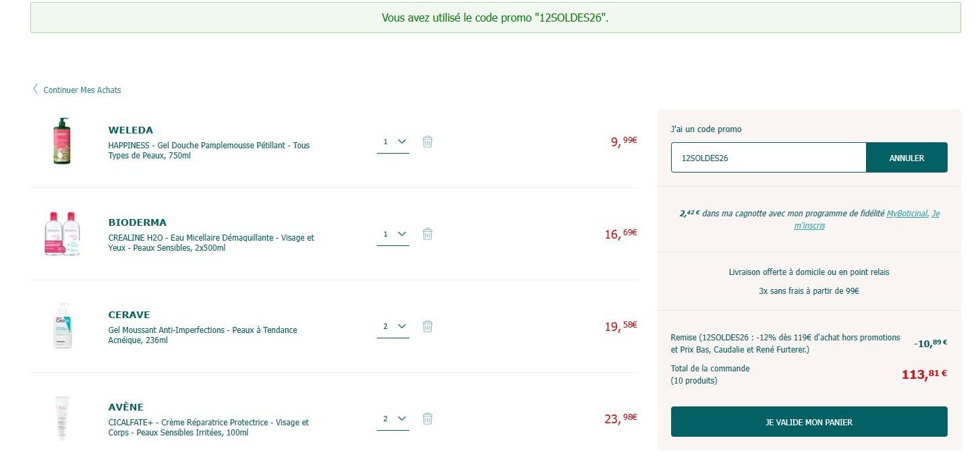
Task: Focus the promo code input field
Action: pyautogui.click(x=768, y=158)
